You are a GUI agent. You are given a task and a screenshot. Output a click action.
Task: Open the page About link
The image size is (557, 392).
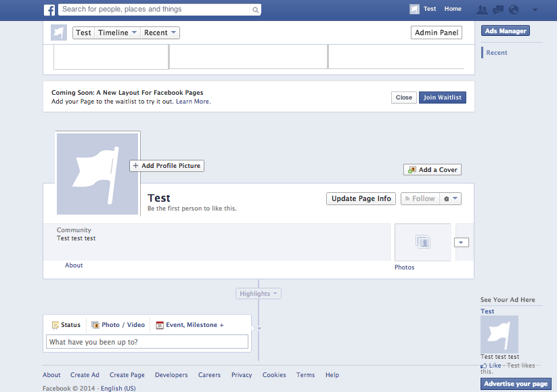click(x=74, y=265)
